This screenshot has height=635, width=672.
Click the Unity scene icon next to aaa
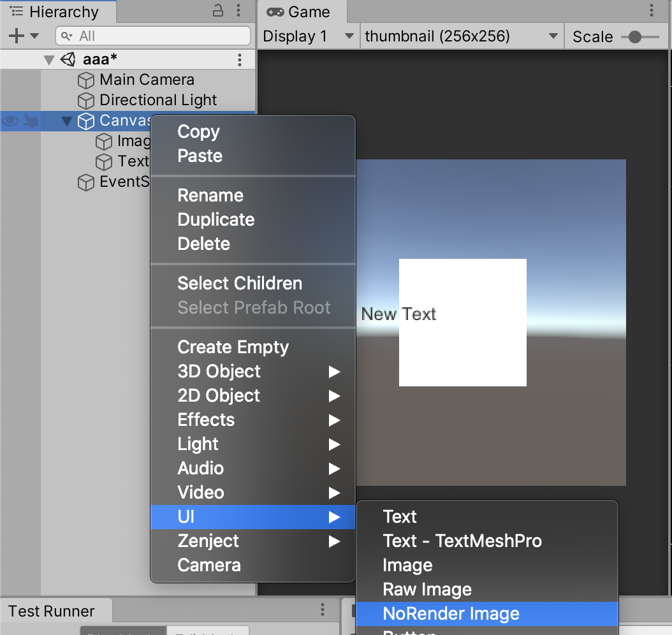[68, 59]
